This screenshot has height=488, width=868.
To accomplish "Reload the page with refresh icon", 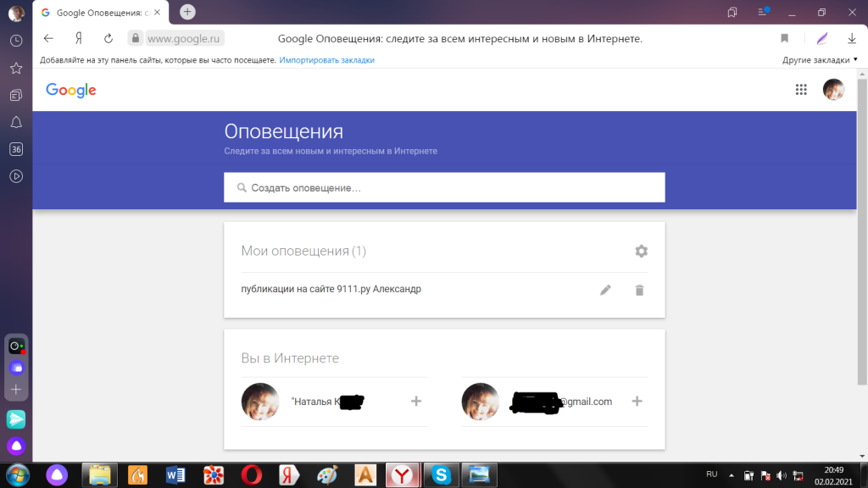I will click(108, 38).
